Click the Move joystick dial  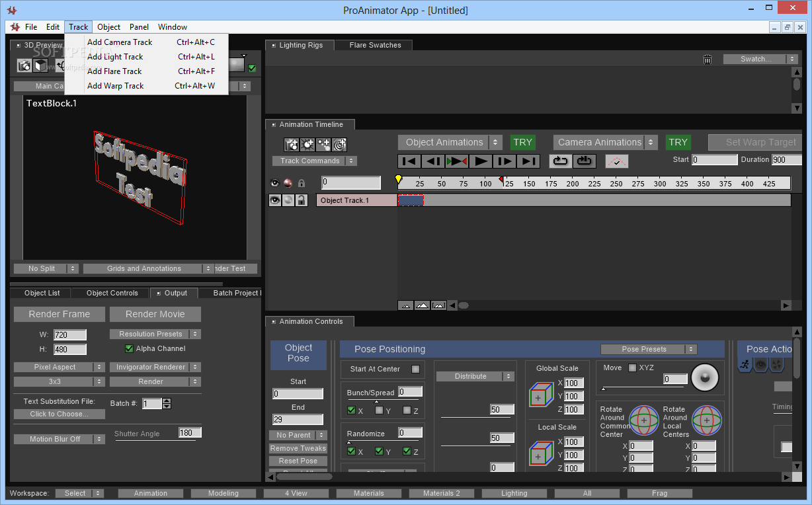705,377
